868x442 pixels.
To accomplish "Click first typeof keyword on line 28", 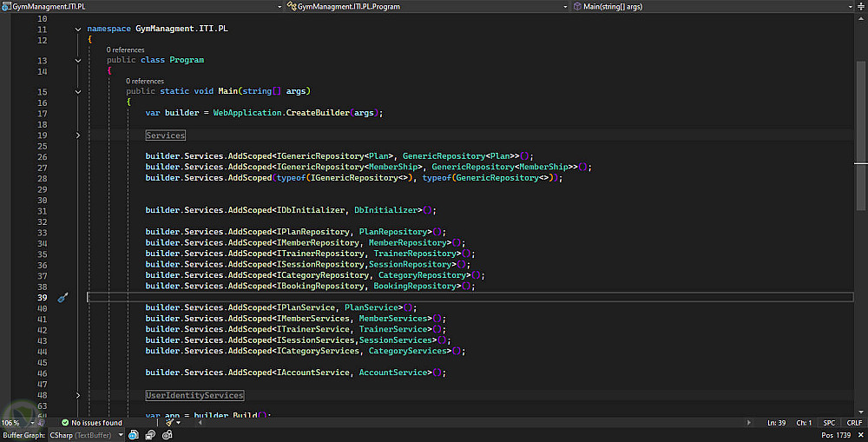I will tap(291, 178).
